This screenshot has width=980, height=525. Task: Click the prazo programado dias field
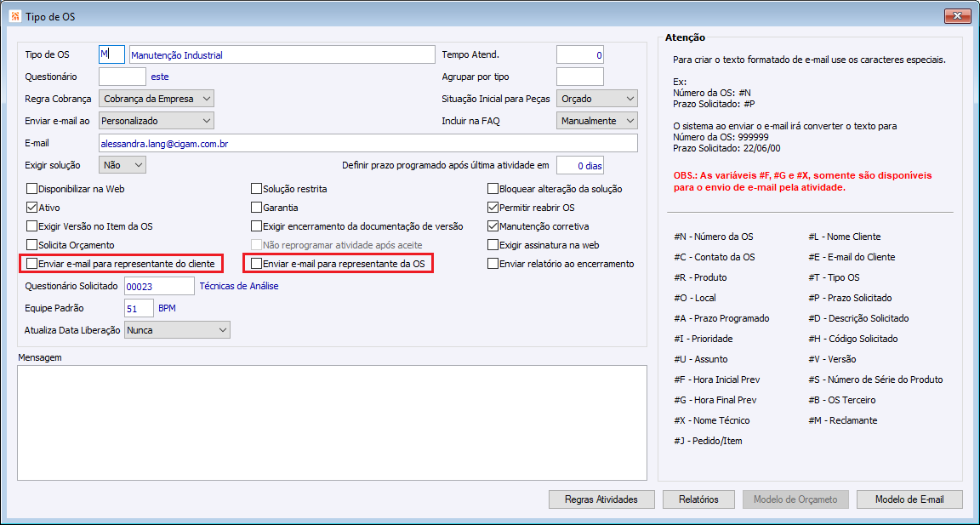click(x=580, y=165)
